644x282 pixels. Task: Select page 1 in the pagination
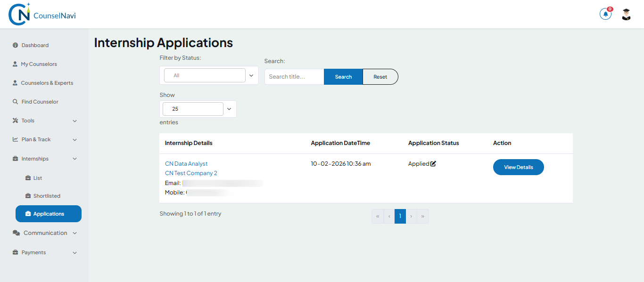pos(400,216)
